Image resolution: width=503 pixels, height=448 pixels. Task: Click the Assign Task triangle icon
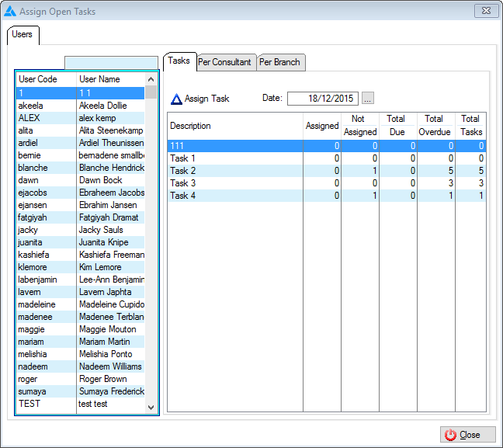pos(176,99)
